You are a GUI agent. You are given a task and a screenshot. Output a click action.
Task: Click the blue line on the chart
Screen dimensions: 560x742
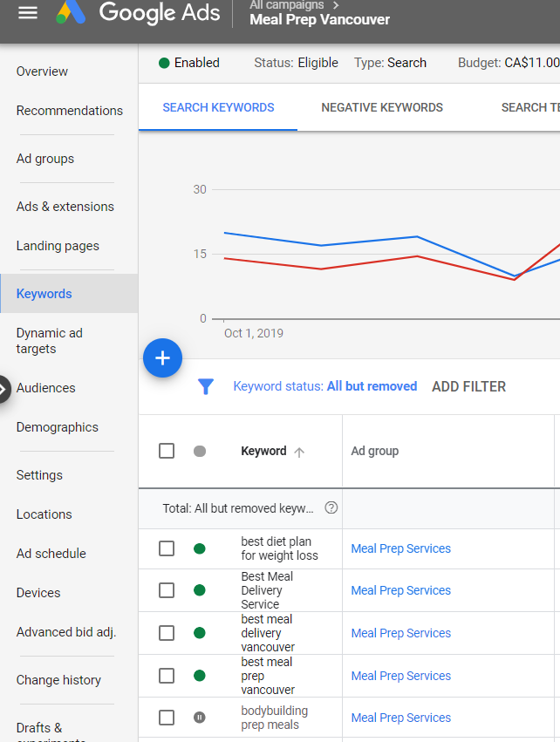[323, 245]
